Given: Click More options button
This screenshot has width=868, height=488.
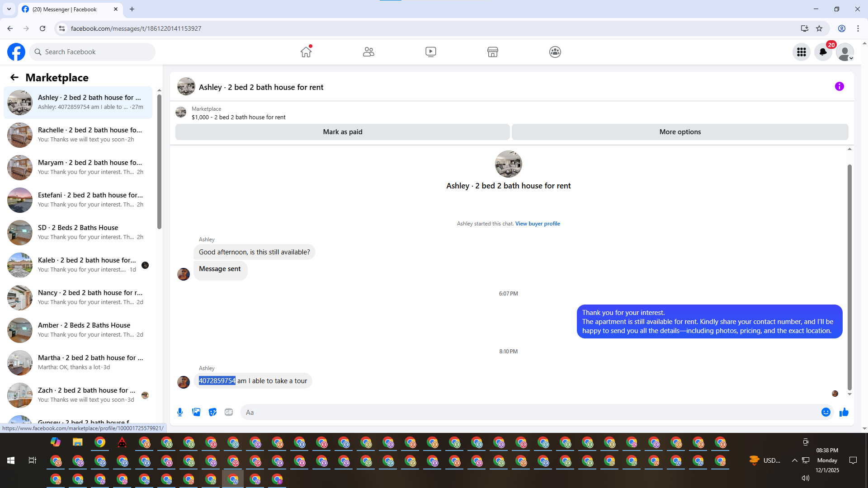Looking at the screenshot, I should [680, 132].
